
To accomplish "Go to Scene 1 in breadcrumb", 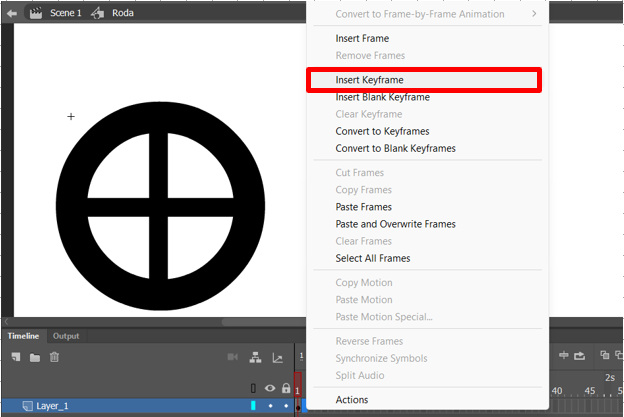I will [x=66, y=13].
